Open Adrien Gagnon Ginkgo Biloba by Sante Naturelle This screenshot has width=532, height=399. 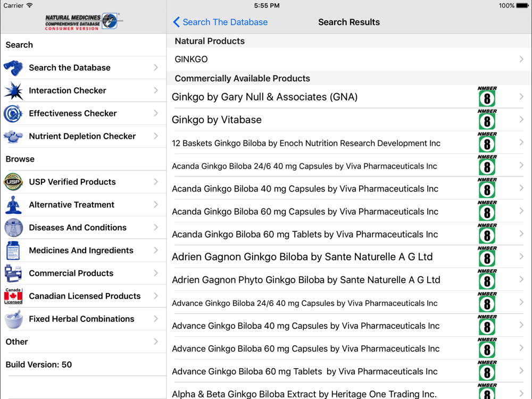coord(349,257)
